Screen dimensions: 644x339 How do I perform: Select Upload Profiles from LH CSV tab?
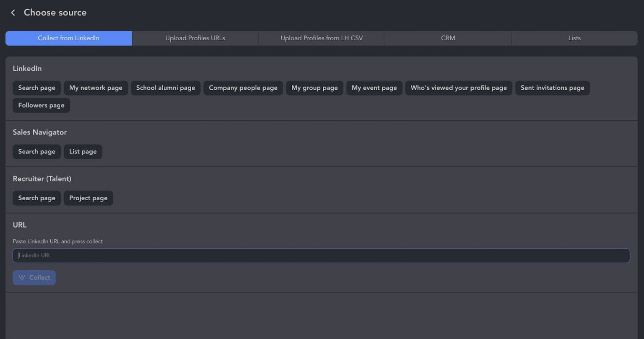(322, 38)
